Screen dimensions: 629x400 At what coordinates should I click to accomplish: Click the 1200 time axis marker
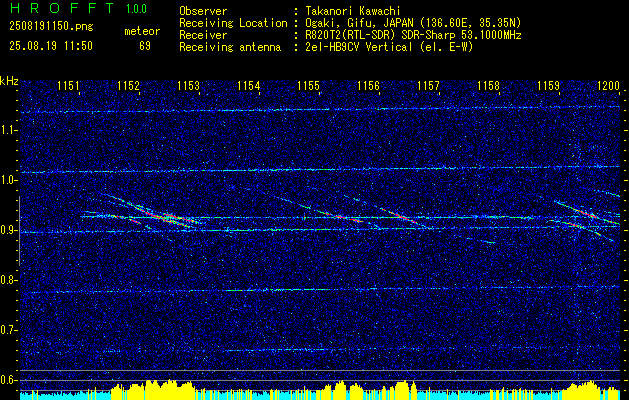click(x=609, y=85)
